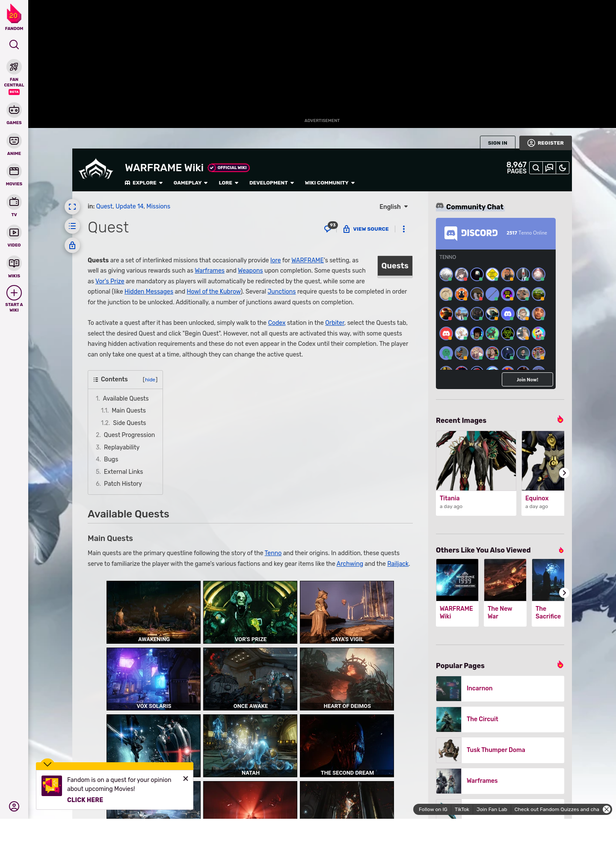This screenshot has height=856, width=616.
Task: Collapse the survey popup with yellow chevron
Action: click(x=47, y=764)
